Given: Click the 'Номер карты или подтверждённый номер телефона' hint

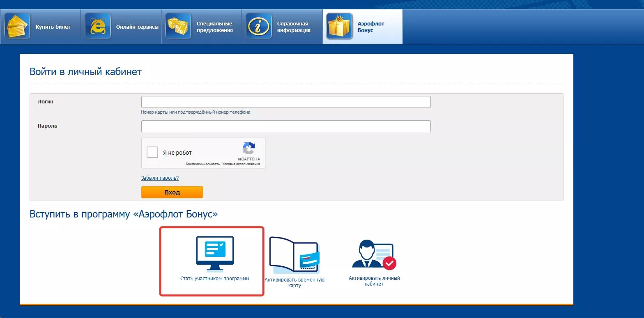Looking at the screenshot, I should (x=195, y=112).
